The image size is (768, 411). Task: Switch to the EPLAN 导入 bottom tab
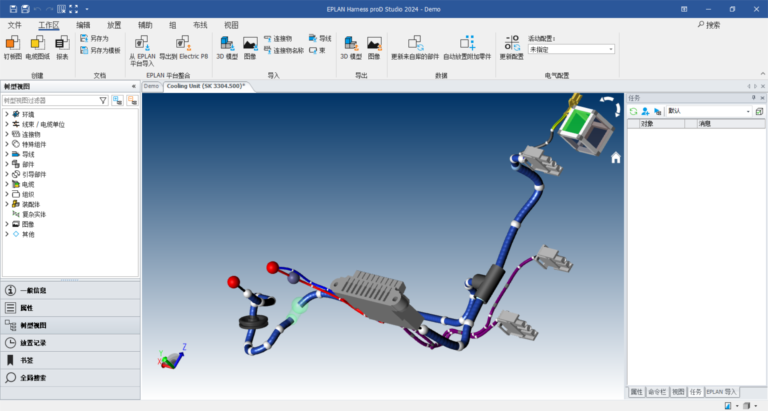click(721, 392)
